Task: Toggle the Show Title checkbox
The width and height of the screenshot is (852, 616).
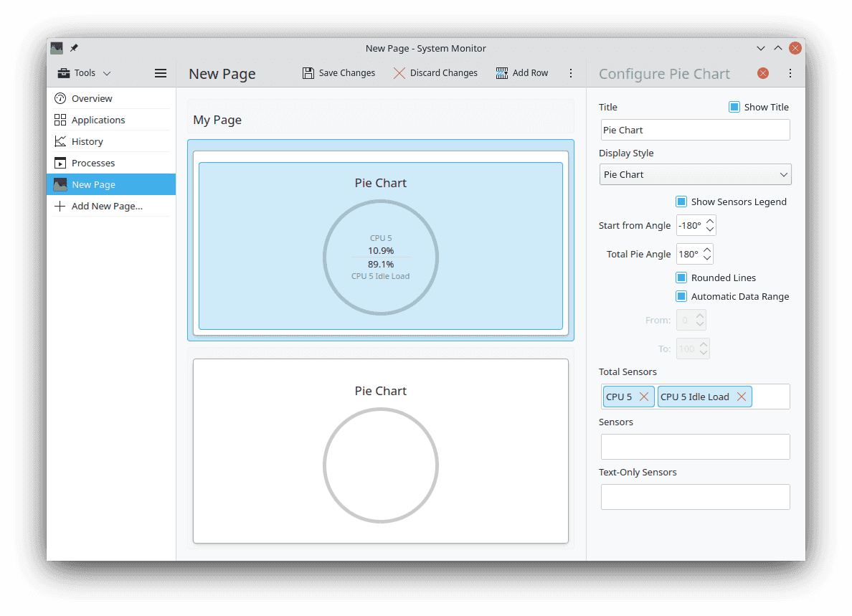Action: click(734, 107)
